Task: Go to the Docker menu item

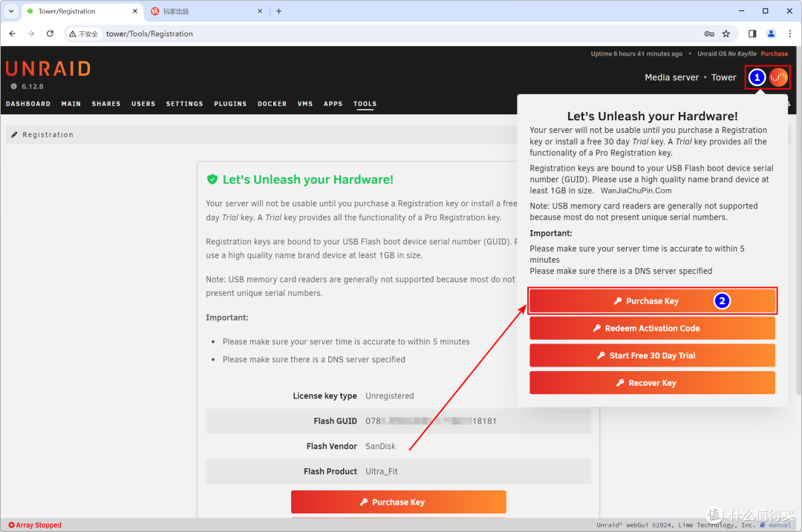Action: click(272, 104)
